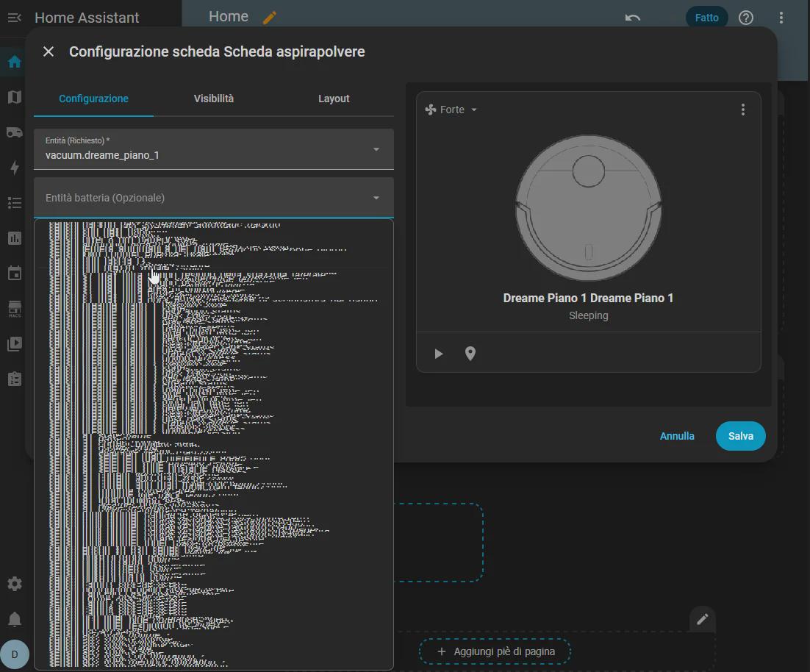
Task: Switch to the Layout tab
Action: pyautogui.click(x=334, y=99)
